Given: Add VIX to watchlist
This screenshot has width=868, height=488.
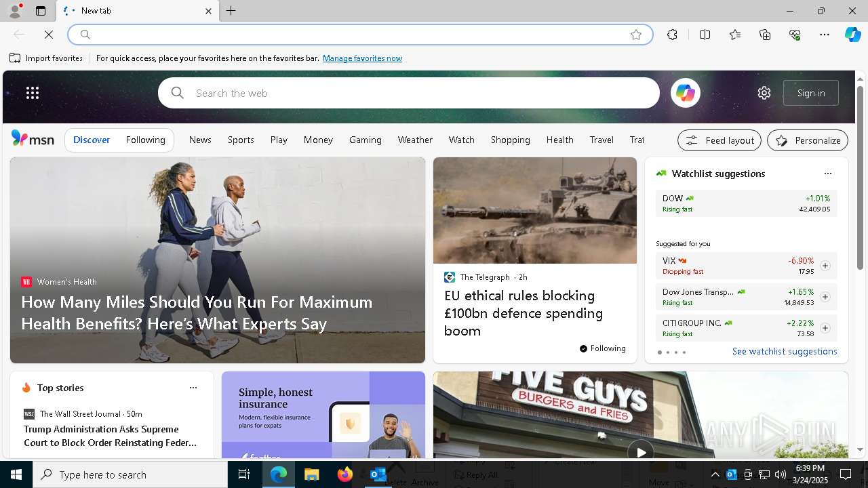Looking at the screenshot, I should [x=825, y=266].
